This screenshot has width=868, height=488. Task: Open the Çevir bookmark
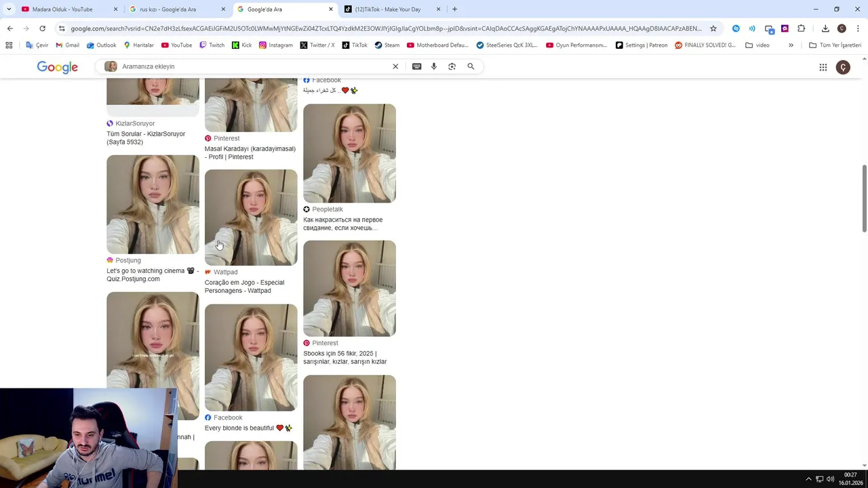[x=37, y=45]
